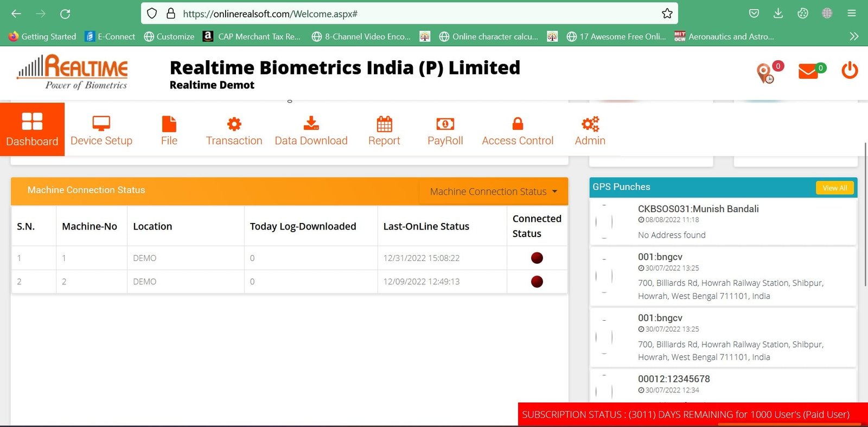Click red status dot for machine 2

[537, 282]
